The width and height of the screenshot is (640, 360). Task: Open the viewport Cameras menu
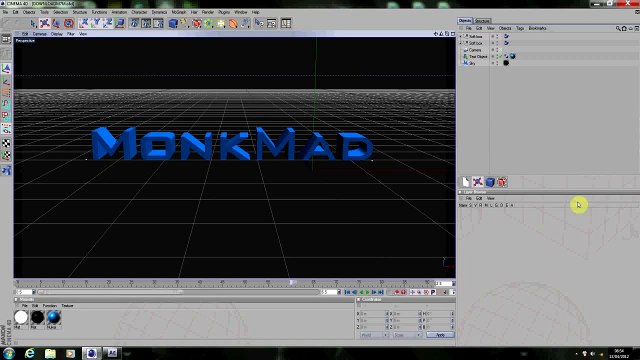[x=40, y=34]
